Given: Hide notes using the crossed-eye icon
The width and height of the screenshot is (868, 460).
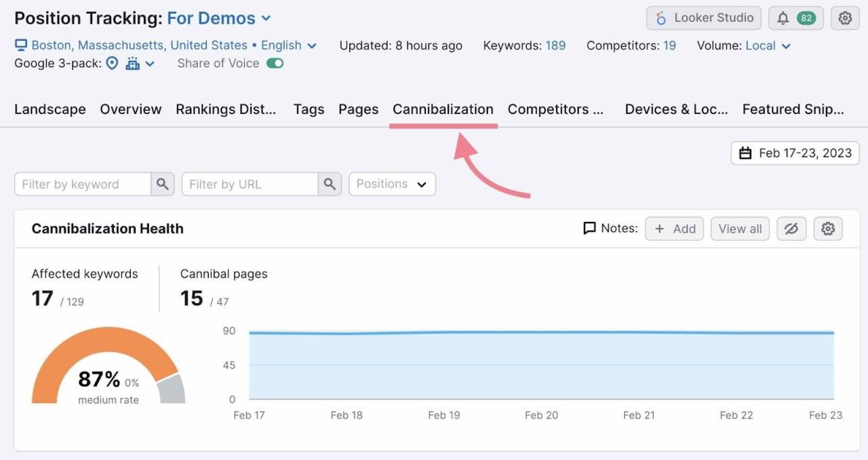Looking at the screenshot, I should (791, 229).
